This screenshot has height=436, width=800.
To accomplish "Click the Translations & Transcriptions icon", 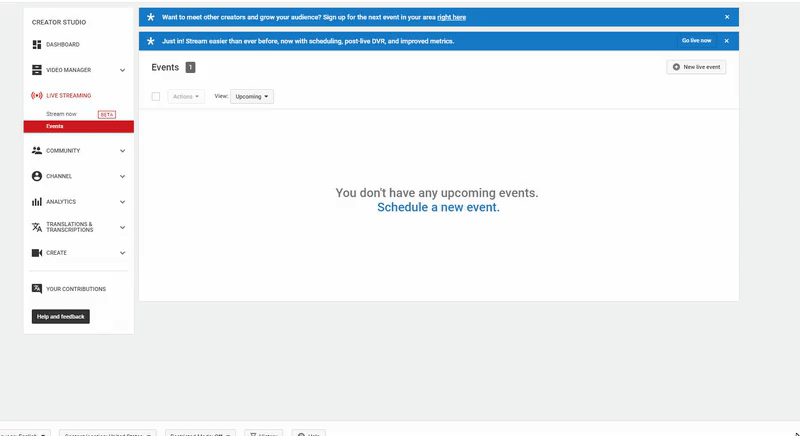I will [x=37, y=227].
